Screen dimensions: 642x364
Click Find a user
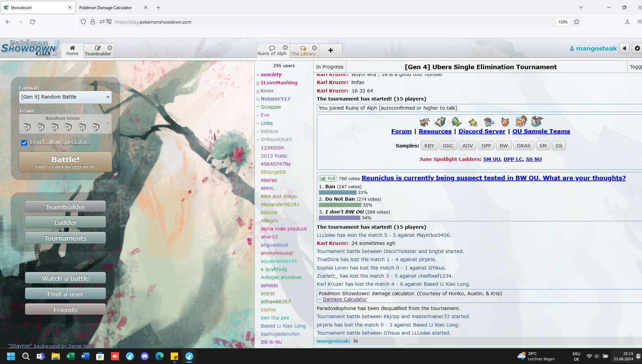[x=65, y=293]
